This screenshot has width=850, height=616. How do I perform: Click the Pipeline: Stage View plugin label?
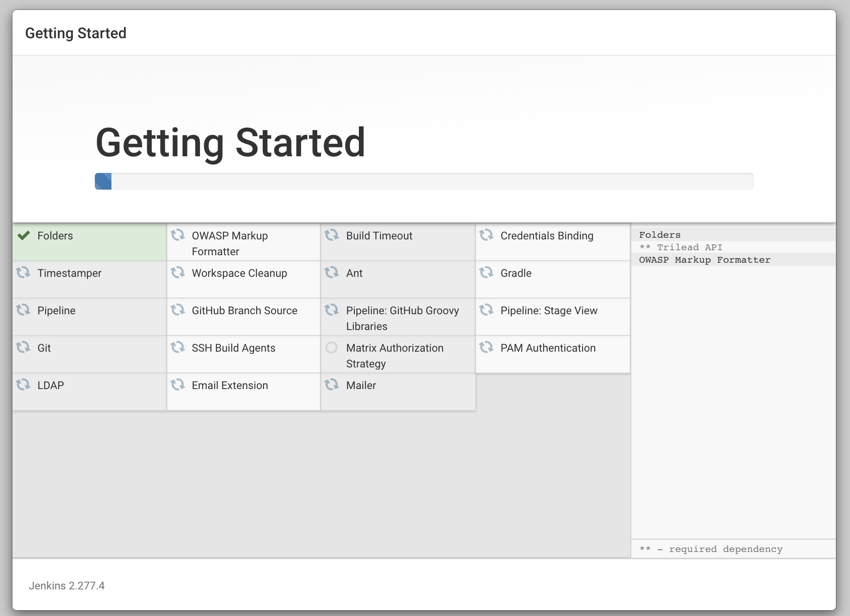tap(549, 310)
